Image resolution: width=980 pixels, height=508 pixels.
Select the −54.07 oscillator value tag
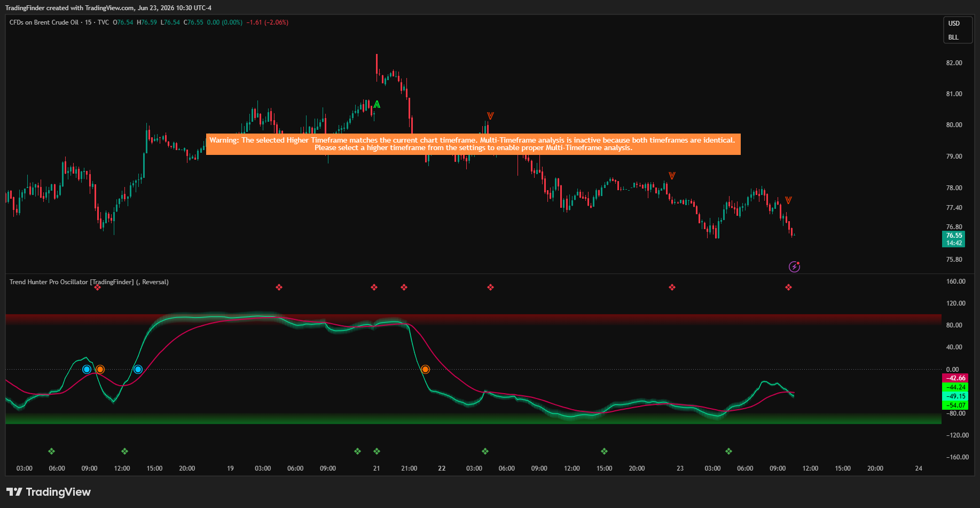[955, 405]
